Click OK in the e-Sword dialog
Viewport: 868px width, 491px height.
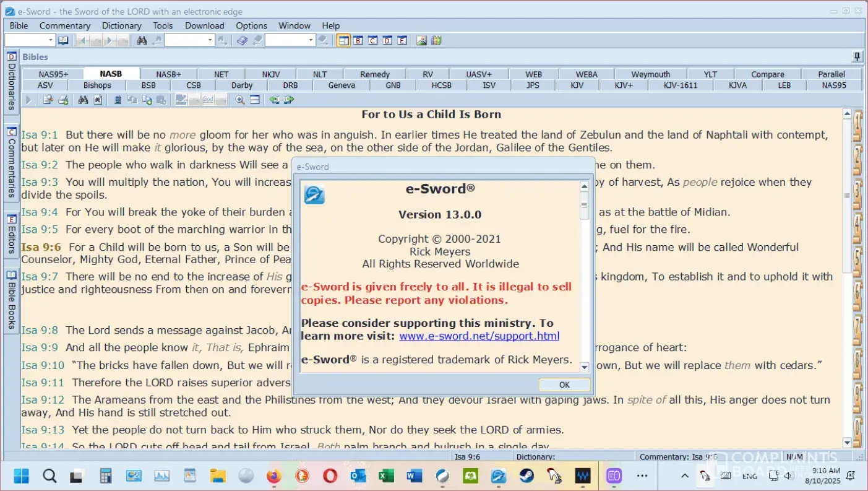point(564,385)
